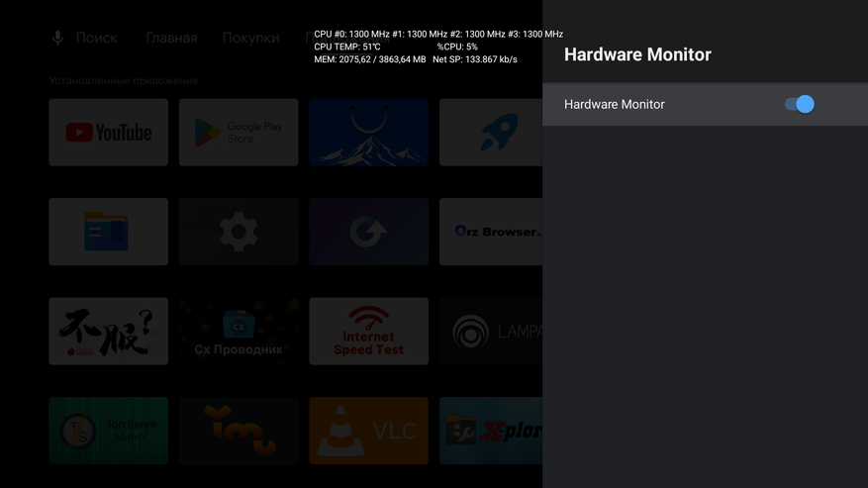Screen dimensions: 868x488
Task: Switch to the Главная tab
Action: (x=171, y=38)
